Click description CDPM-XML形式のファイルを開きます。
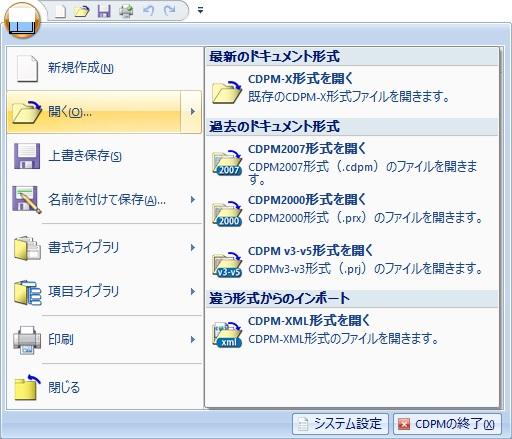The image size is (512, 439). [343, 339]
